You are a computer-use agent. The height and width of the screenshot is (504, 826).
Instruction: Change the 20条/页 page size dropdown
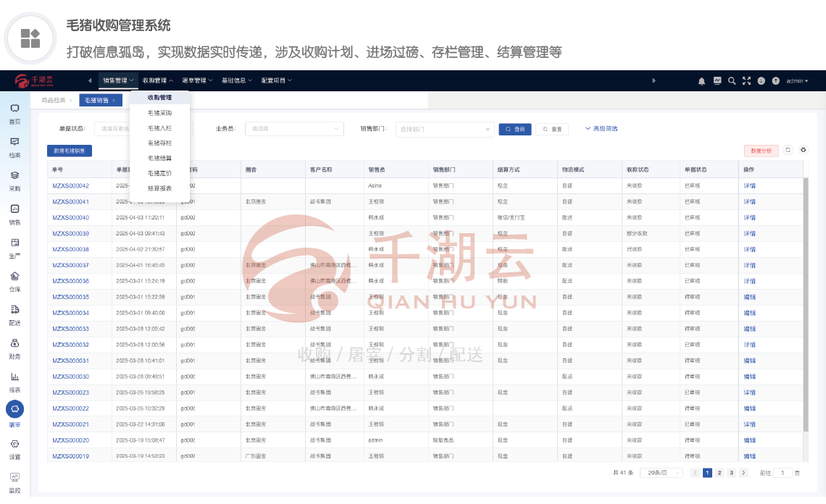tap(661, 473)
